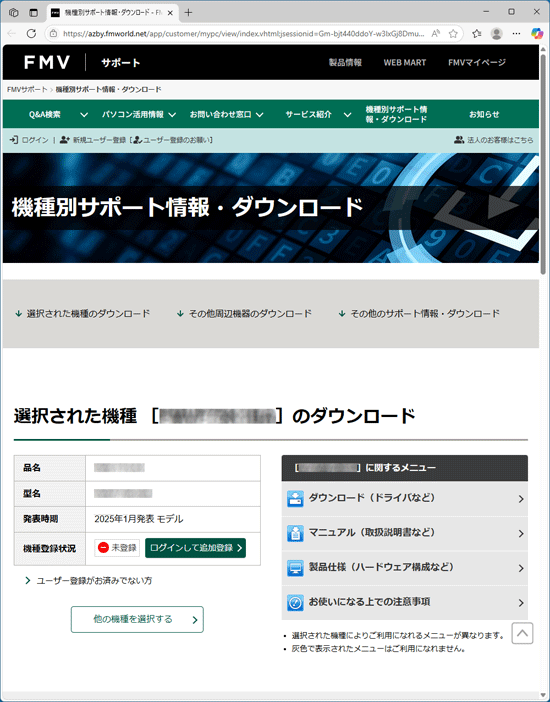The height and width of the screenshot is (702, 550).
Task: Open お知らせ nav item
Action: (484, 115)
